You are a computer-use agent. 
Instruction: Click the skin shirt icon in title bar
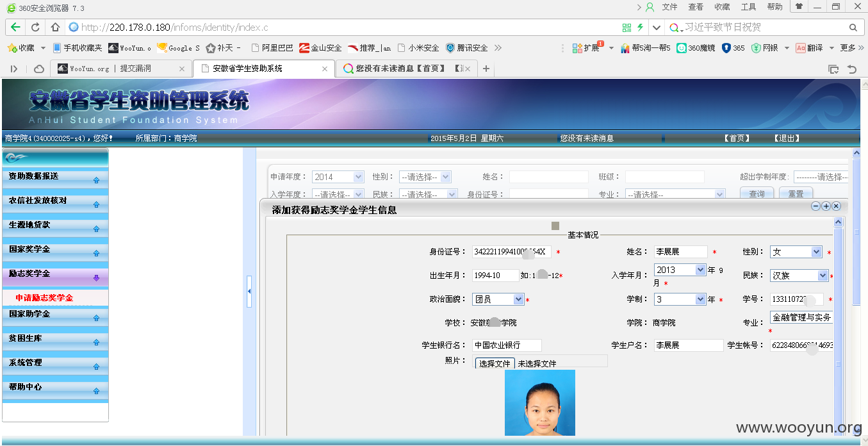point(799,6)
